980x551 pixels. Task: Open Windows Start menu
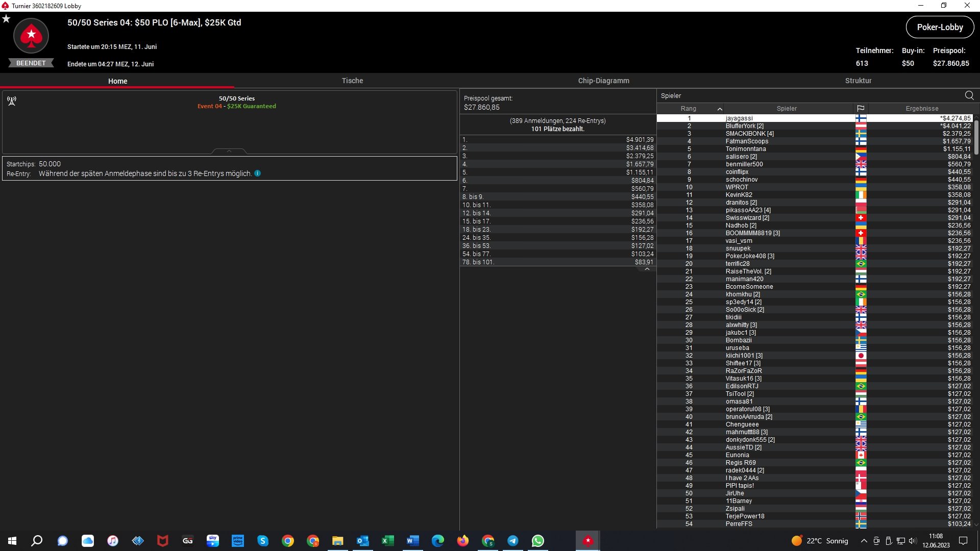pyautogui.click(x=12, y=541)
